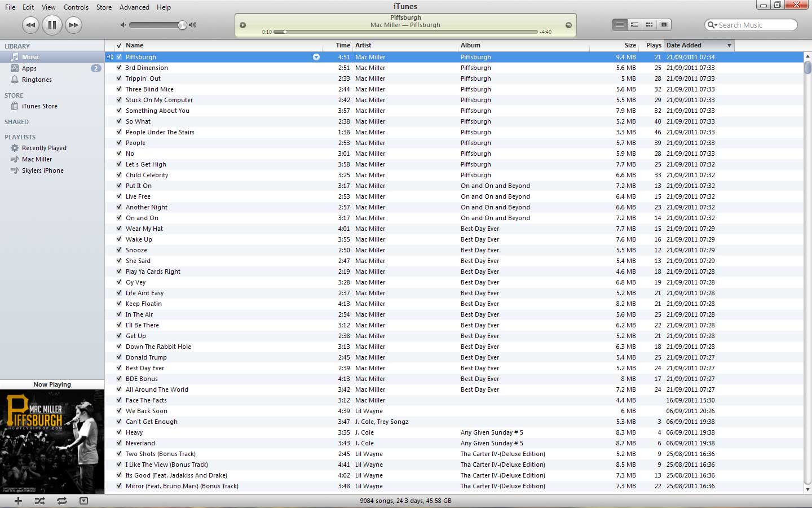Uncheck the 3rd Dimension song
812x508 pixels.
coord(119,68)
